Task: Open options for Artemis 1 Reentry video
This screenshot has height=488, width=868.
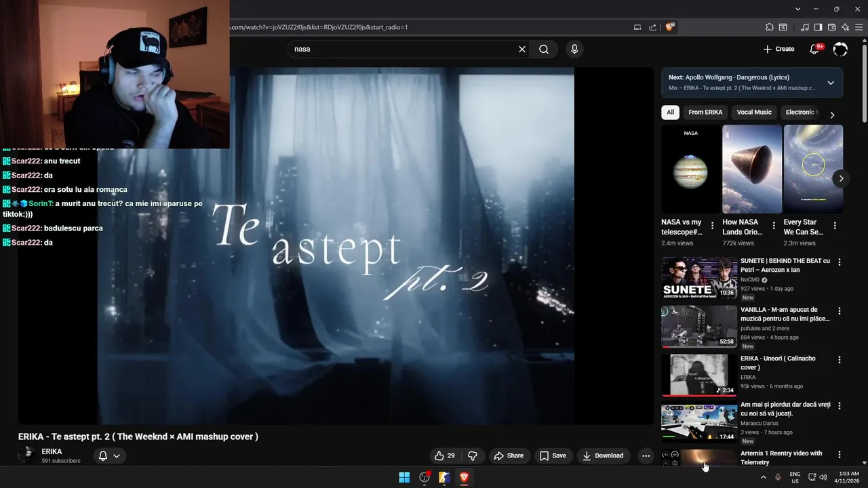Action: point(840,455)
